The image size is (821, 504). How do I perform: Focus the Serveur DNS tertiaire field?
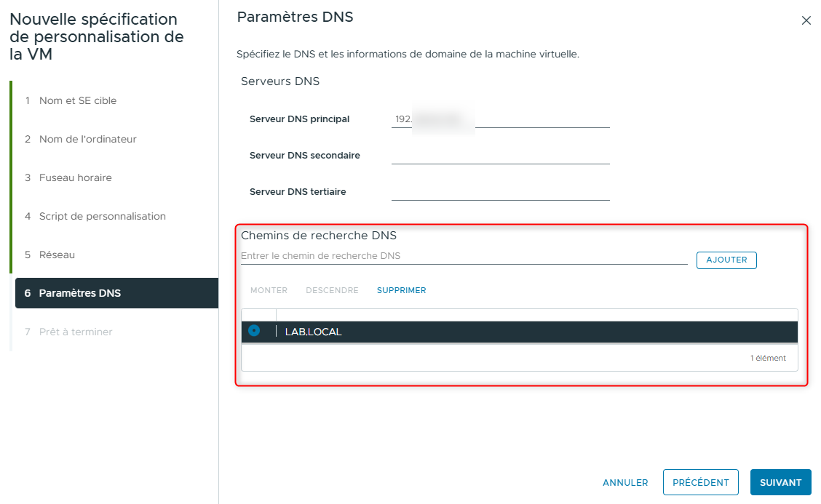tap(500, 191)
